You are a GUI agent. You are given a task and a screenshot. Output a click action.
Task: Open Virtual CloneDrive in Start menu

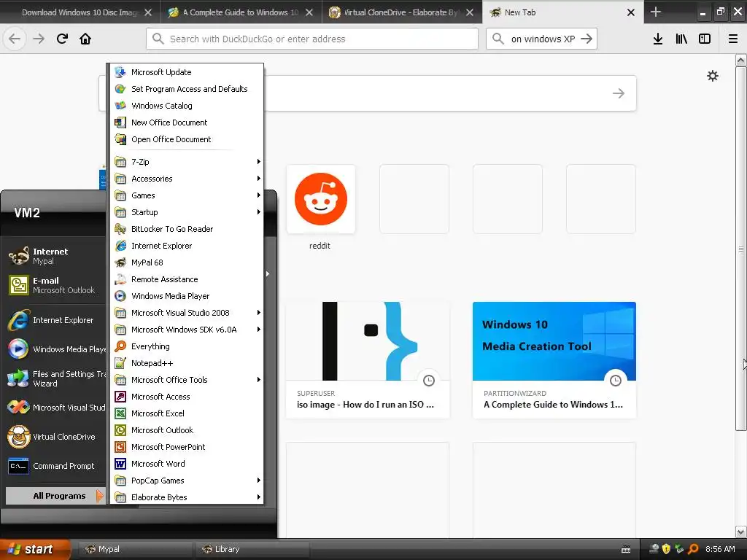[x=55, y=437]
